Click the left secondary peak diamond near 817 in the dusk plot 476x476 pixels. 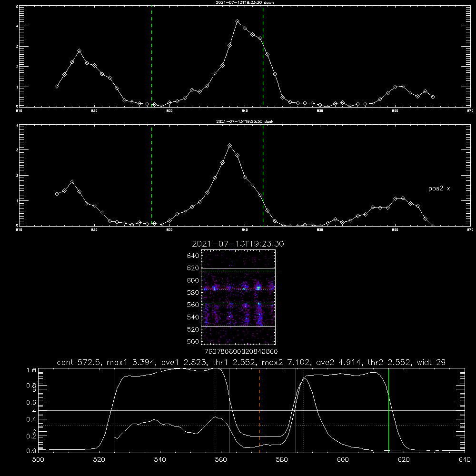[x=72, y=181]
